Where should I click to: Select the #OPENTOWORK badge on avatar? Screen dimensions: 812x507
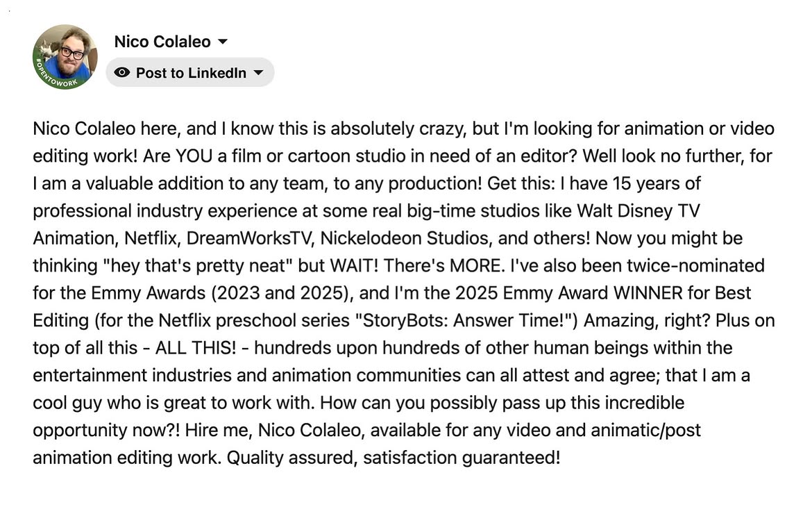pos(54,78)
